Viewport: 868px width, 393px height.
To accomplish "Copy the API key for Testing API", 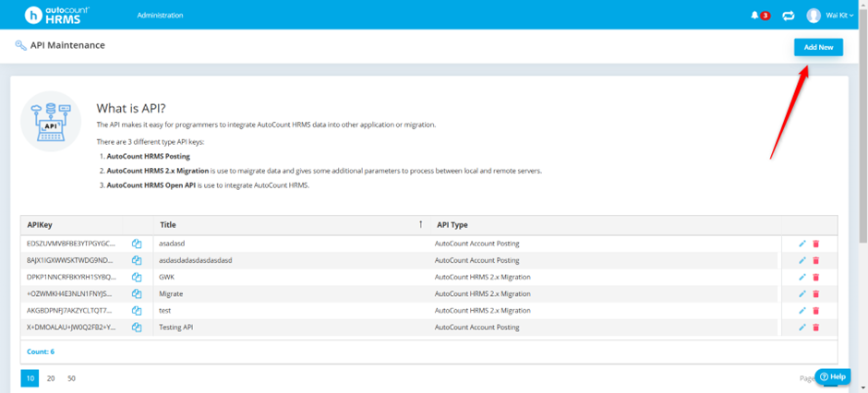I will (x=137, y=327).
